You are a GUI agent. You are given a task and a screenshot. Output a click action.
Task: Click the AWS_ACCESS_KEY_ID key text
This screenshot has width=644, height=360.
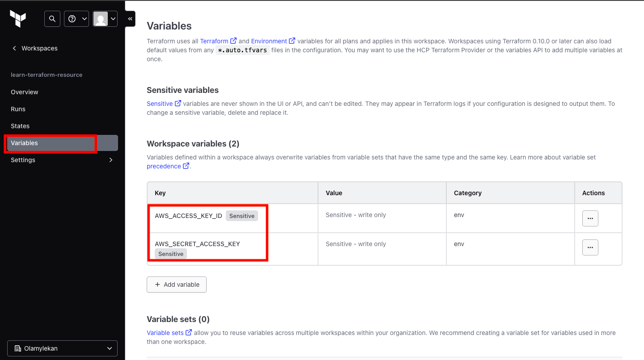pyautogui.click(x=188, y=216)
